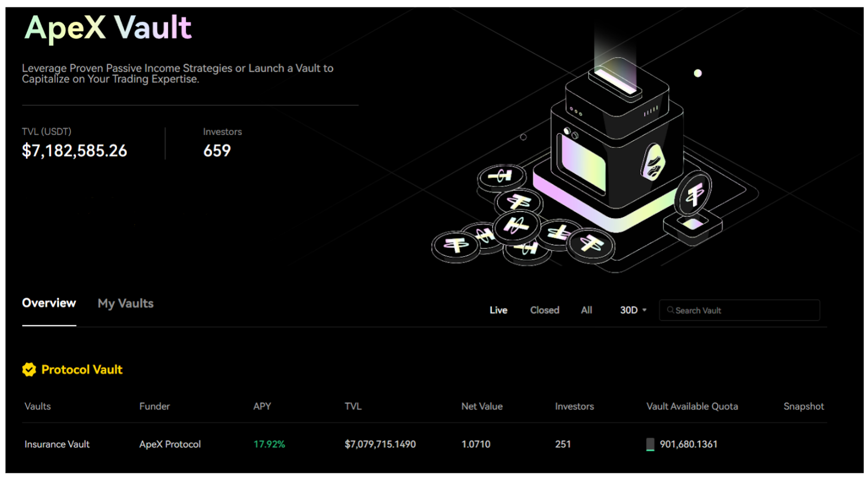Open the Insurance Vault row link
This screenshot has width=868, height=480.
[x=57, y=444]
